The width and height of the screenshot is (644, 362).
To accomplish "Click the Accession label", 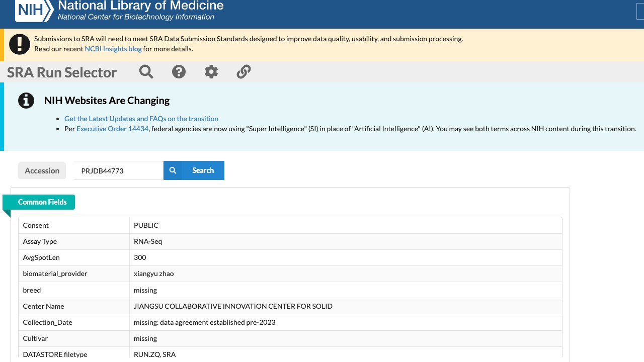I will pos(42,170).
